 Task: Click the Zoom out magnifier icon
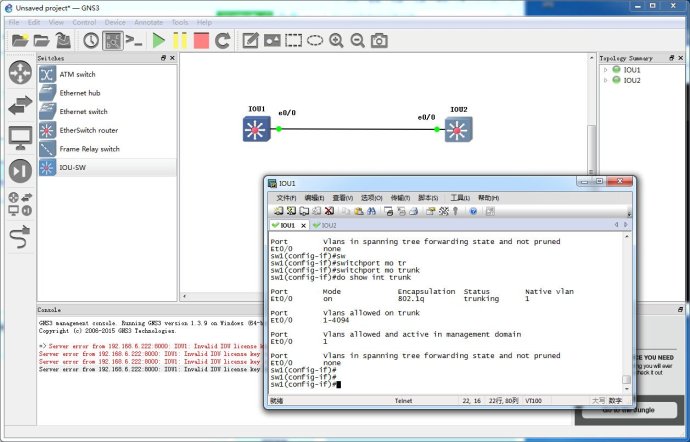(357, 41)
